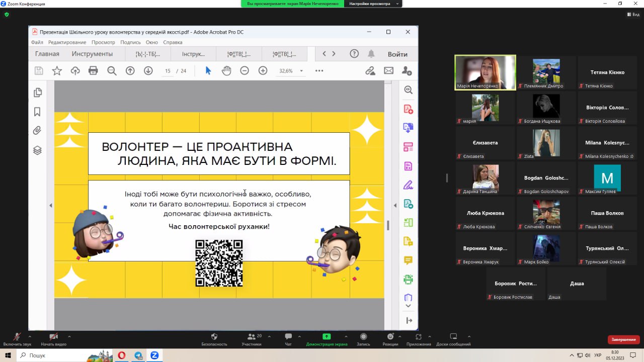Add the document to starred favorites
Viewport: 644px width, 362px height.
coord(57,71)
